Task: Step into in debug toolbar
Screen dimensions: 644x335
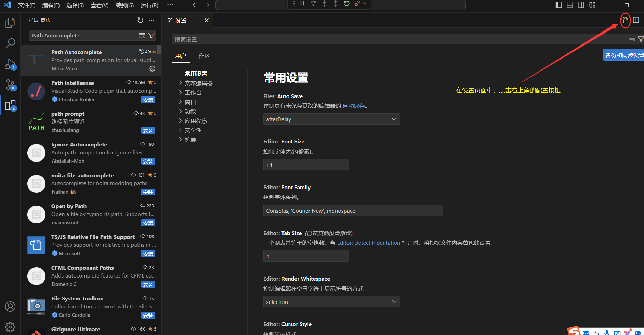Action: [x=324, y=3]
